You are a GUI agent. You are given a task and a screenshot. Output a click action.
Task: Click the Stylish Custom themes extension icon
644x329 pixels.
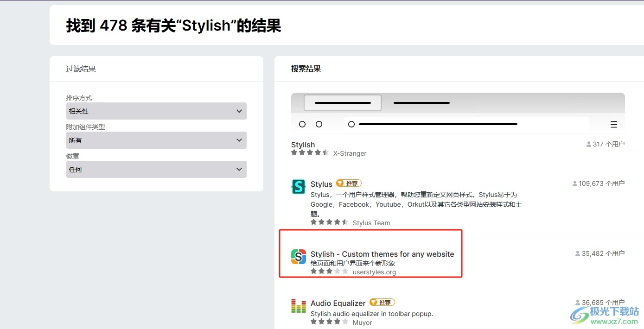pos(299,257)
